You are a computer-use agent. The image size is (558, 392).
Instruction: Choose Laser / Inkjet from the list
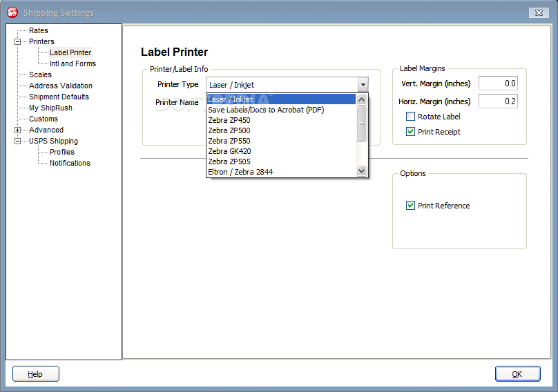tap(281, 99)
